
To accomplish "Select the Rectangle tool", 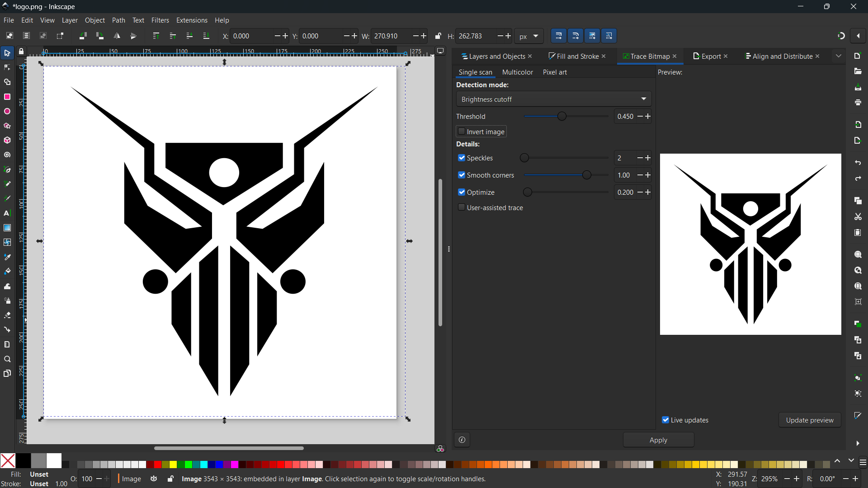I will pos(7,97).
